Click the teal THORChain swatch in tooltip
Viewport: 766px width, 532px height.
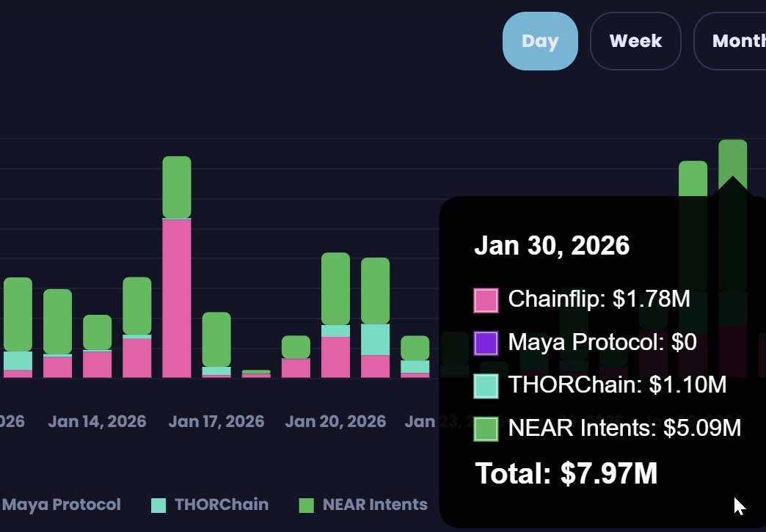click(x=486, y=385)
